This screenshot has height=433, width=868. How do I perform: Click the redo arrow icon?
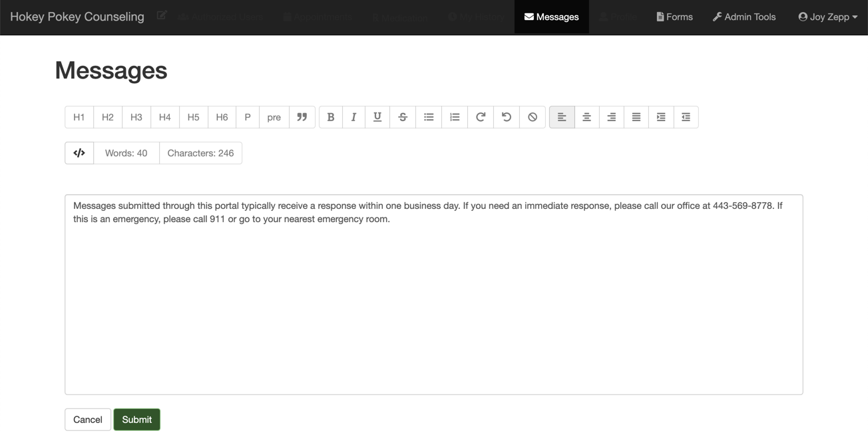click(481, 117)
